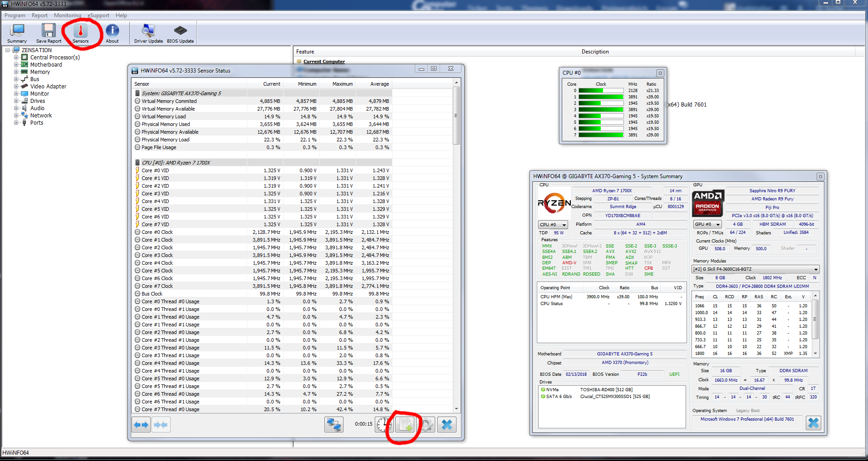Image resolution: width=868 pixels, height=461 pixels.
Task: Reset the sensor timer with the clock icon
Action: [x=384, y=425]
